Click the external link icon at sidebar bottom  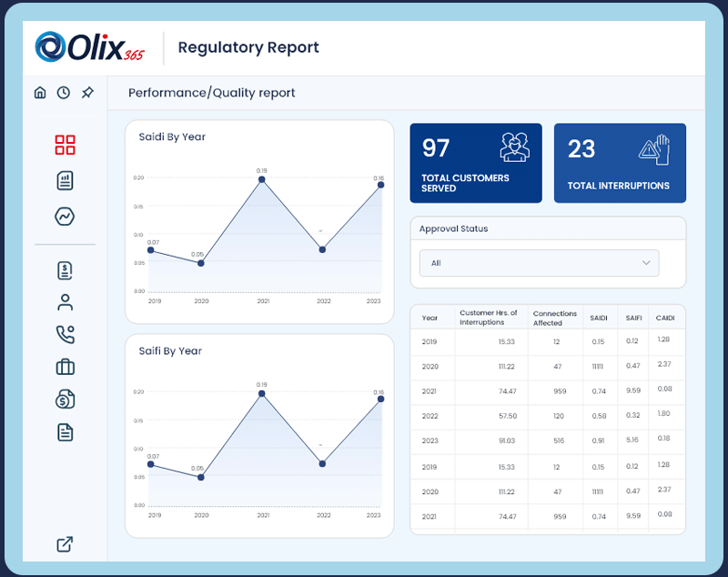click(x=64, y=544)
